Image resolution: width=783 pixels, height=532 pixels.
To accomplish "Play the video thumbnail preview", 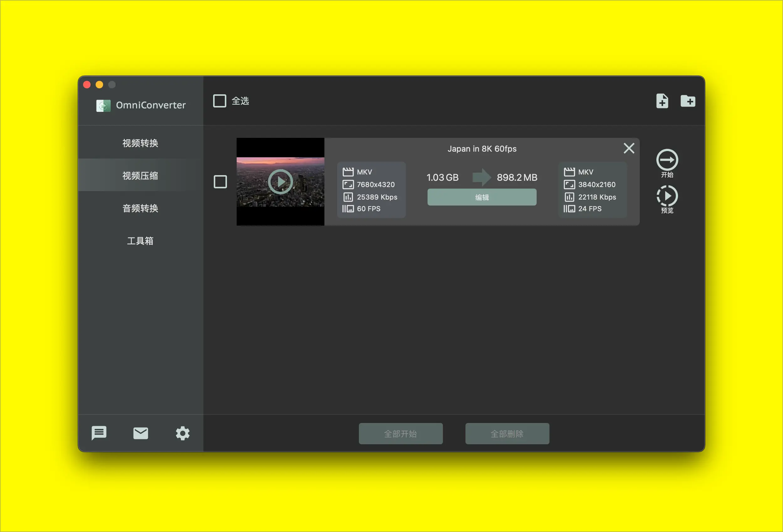I will coord(280,182).
